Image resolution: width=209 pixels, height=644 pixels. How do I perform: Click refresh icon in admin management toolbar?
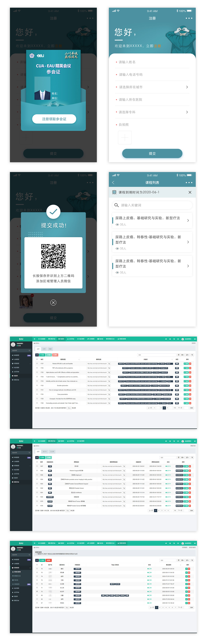[37, 560]
